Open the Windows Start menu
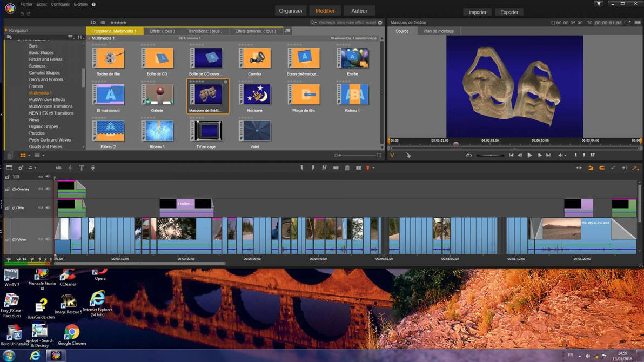This screenshot has height=362, width=644. [9, 356]
